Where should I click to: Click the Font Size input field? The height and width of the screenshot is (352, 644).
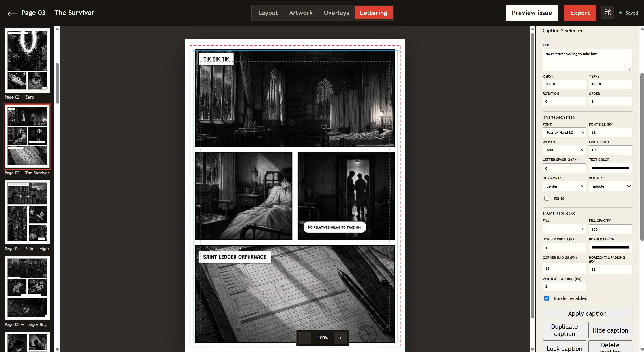pos(610,132)
